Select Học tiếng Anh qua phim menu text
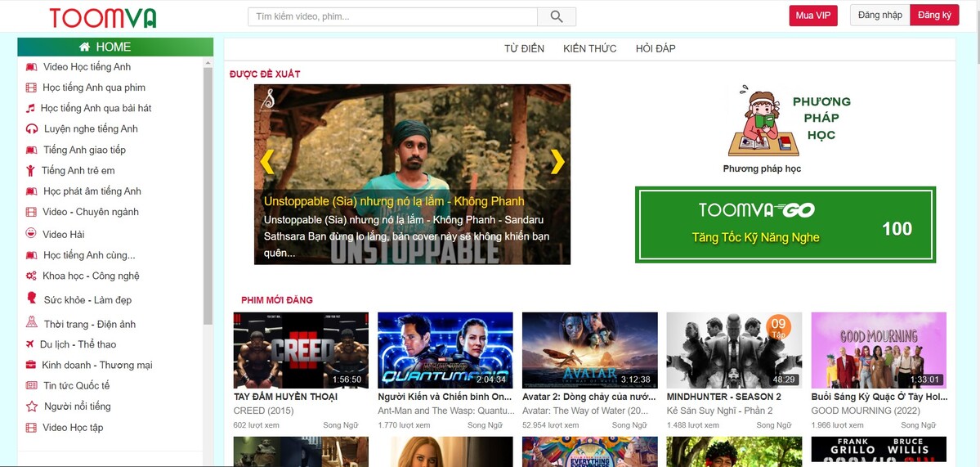 click(x=94, y=88)
